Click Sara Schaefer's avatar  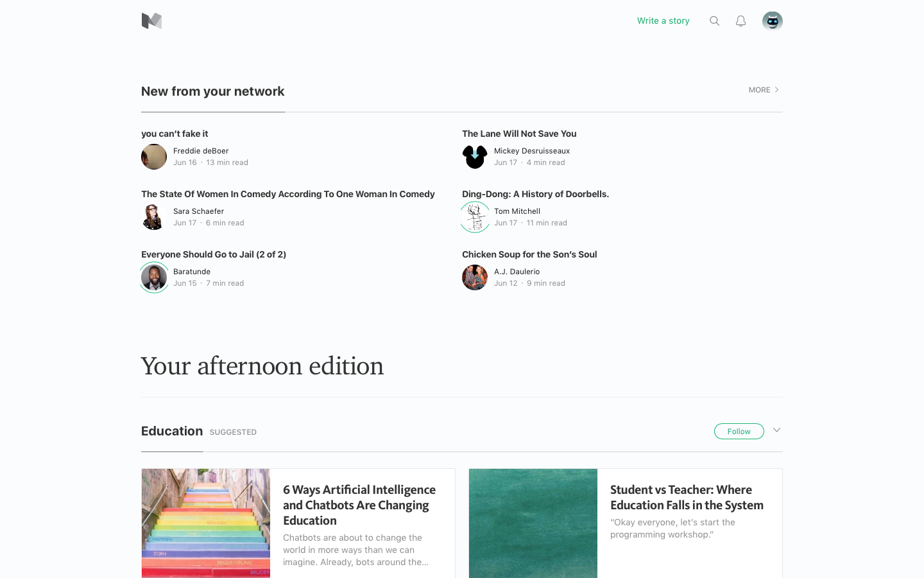point(154,217)
